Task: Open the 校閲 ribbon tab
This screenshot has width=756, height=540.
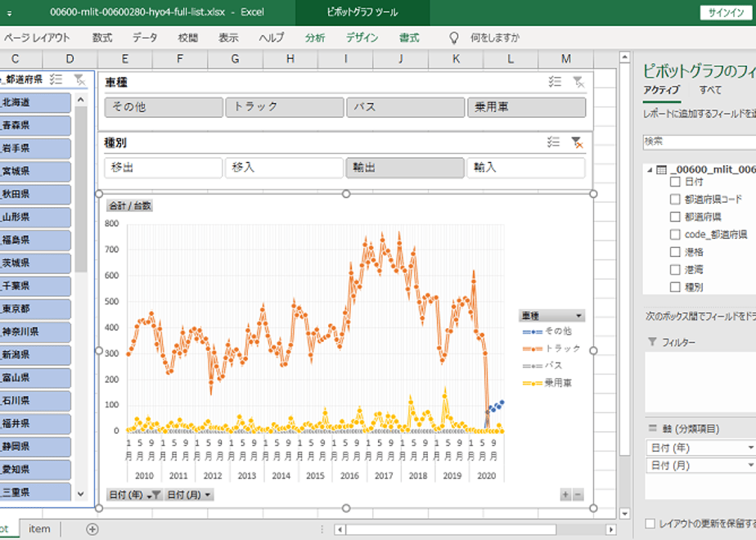Action: pyautogui.click(x=187, y=38)
